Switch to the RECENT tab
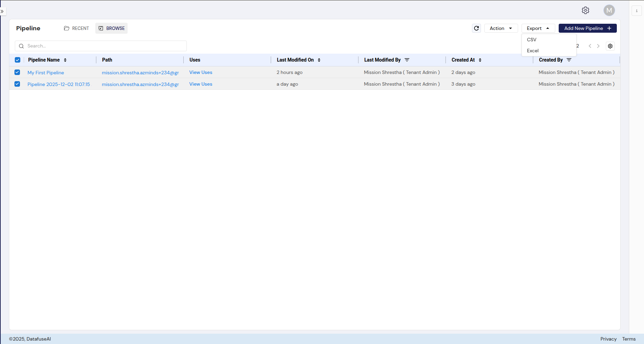This screenshot has height=344, width=644. tap(76, 28)
